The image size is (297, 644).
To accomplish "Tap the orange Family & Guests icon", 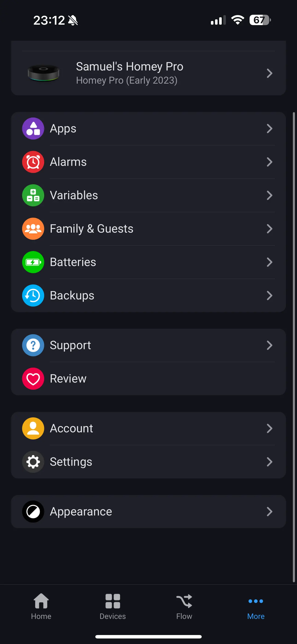I will 33,228.
